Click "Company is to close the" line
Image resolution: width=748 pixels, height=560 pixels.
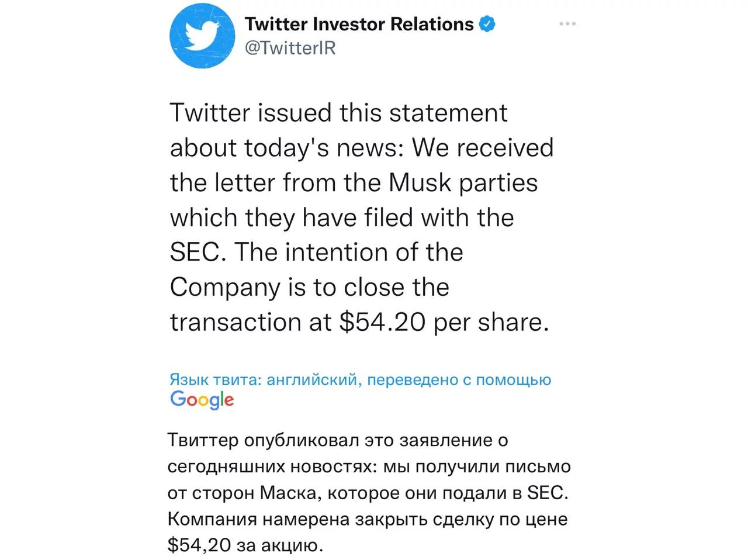[309, 287]
